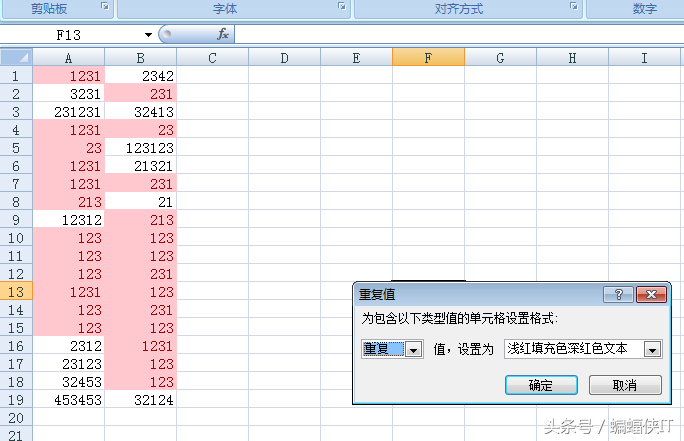Screen dimensions: 684x441
Task: Click the Name Box showing F13
Action: click(x=70, y=35)
